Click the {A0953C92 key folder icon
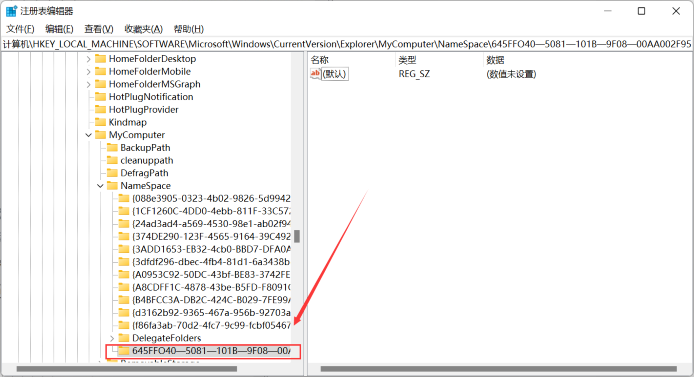 [124, 275]
